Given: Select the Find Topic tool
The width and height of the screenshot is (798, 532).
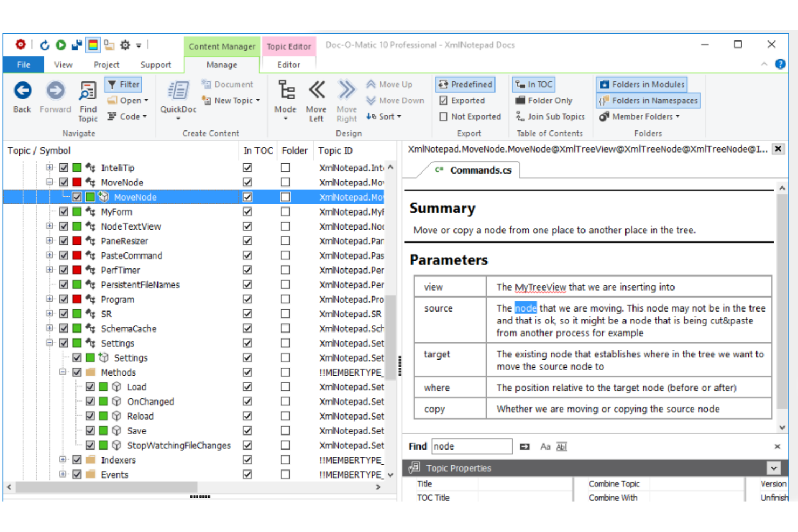Looking at the screenshot, I should pos(87,99).
